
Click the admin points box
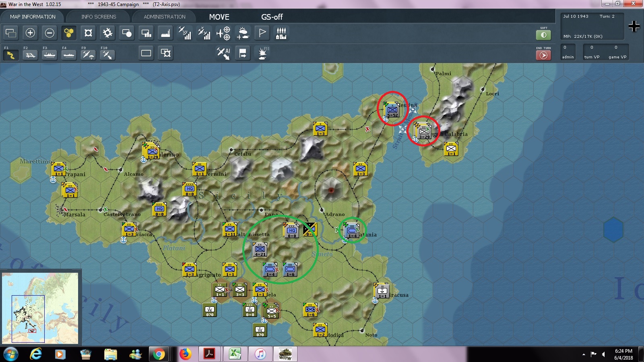[x=568, y=52]
